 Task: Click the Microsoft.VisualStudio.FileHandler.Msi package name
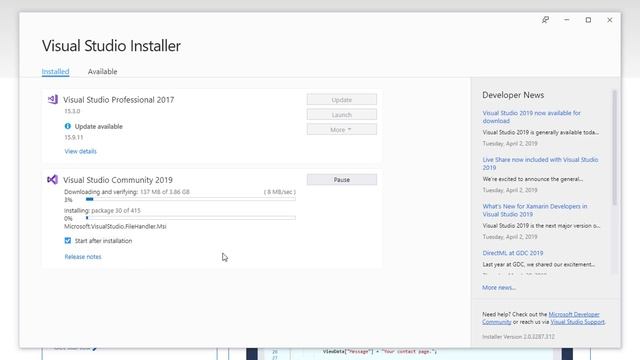point(115,226)
